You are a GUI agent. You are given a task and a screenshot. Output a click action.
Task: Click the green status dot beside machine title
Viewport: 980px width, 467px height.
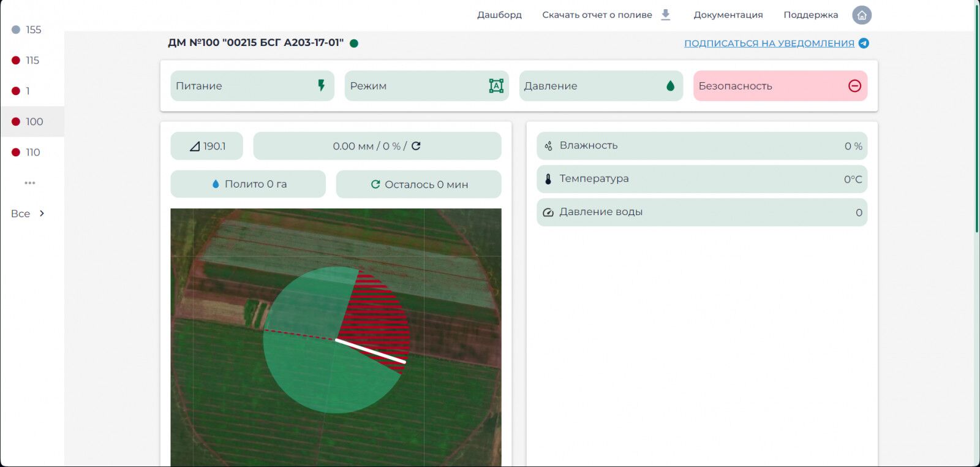[x=354, y=43]
